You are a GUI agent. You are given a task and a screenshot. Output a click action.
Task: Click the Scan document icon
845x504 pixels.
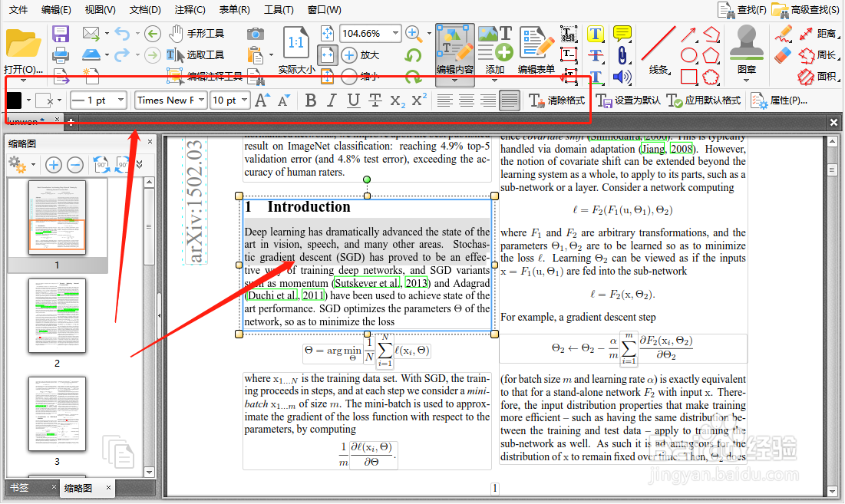pyautogui.click(x=91, y=54)
